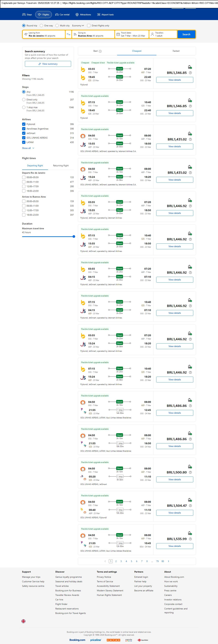Open the Travellers selector
218x644 pixels.
pyautogui.click(x=163, y=34)
